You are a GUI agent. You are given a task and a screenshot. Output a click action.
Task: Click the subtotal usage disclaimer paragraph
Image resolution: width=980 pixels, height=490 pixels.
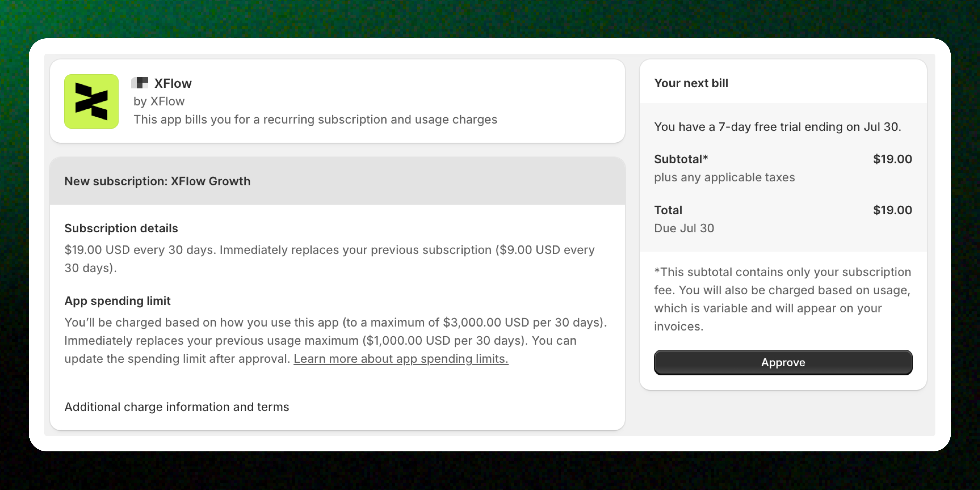(x=783, y=299)
